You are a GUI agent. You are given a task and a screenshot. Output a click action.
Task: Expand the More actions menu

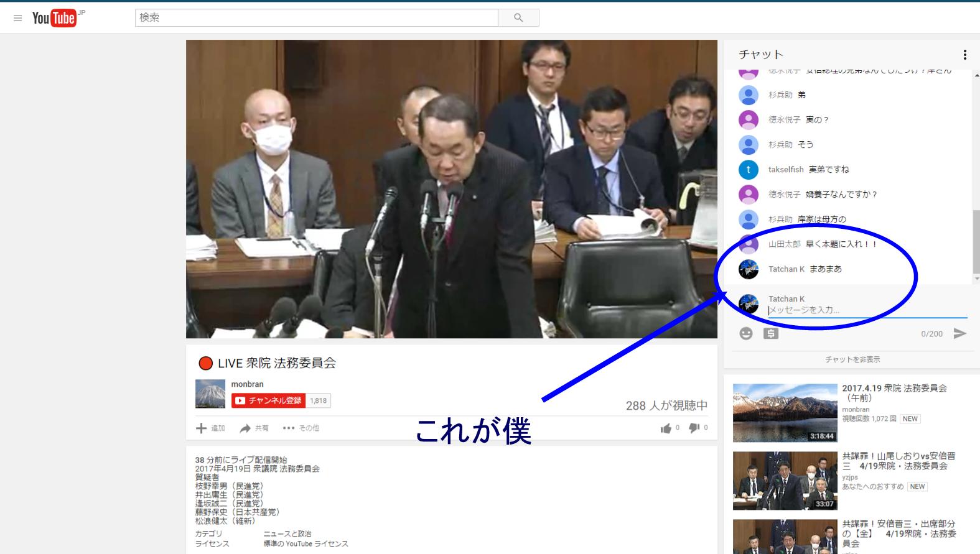point(301,428)
